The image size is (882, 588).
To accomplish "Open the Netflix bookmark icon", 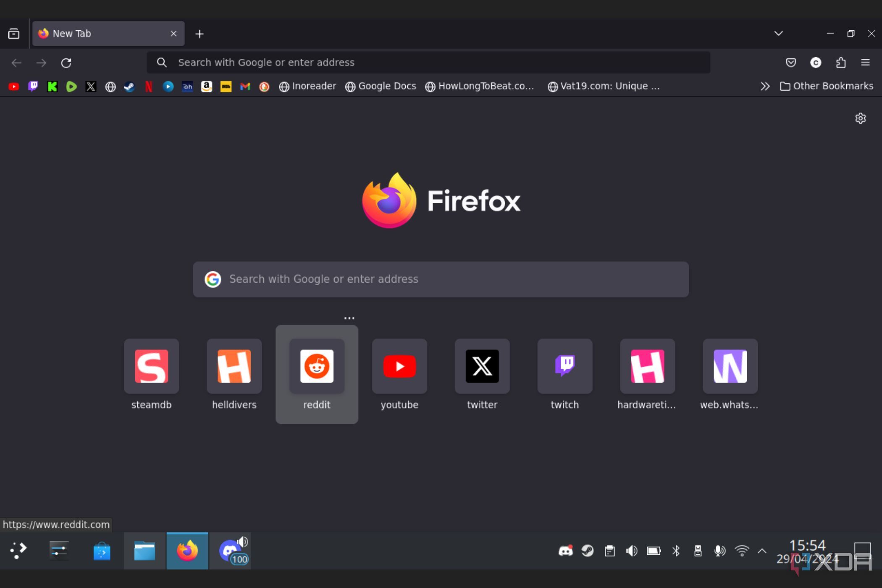I will click(x=149, y=87).
